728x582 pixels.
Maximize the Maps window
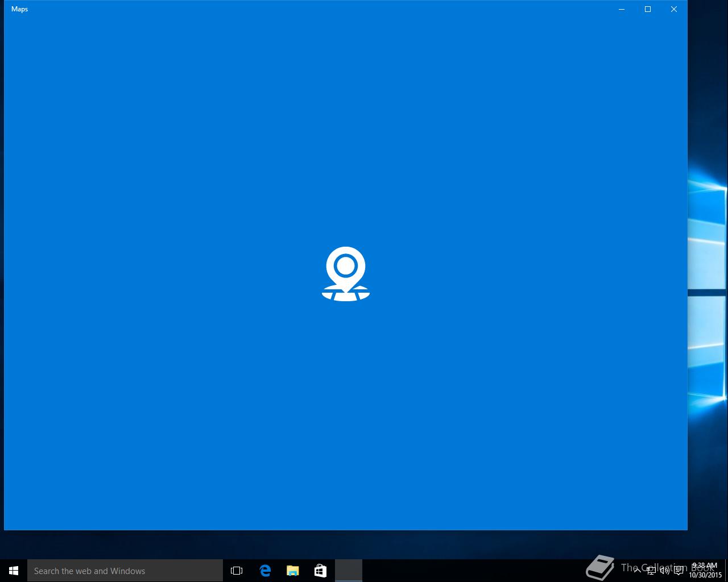point(648,9)
